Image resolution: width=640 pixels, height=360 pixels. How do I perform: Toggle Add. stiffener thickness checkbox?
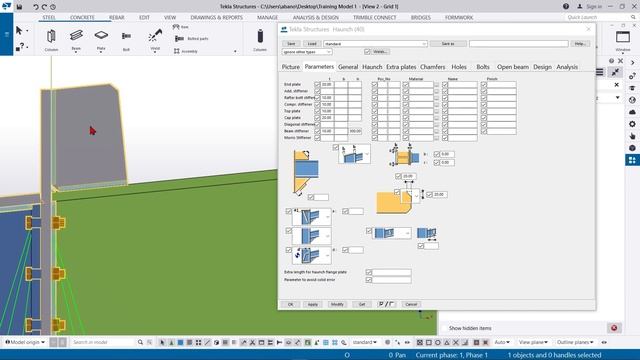click(317, 91)
